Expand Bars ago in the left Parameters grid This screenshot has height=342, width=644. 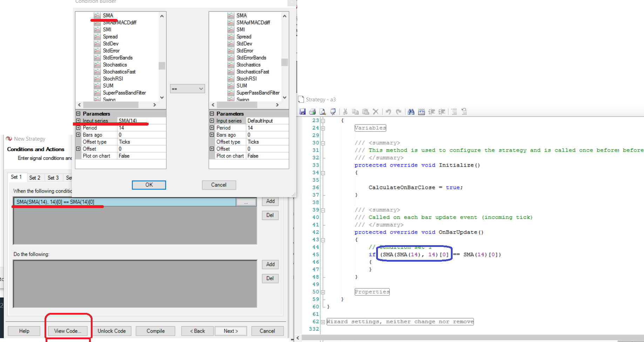click(78, 135)
